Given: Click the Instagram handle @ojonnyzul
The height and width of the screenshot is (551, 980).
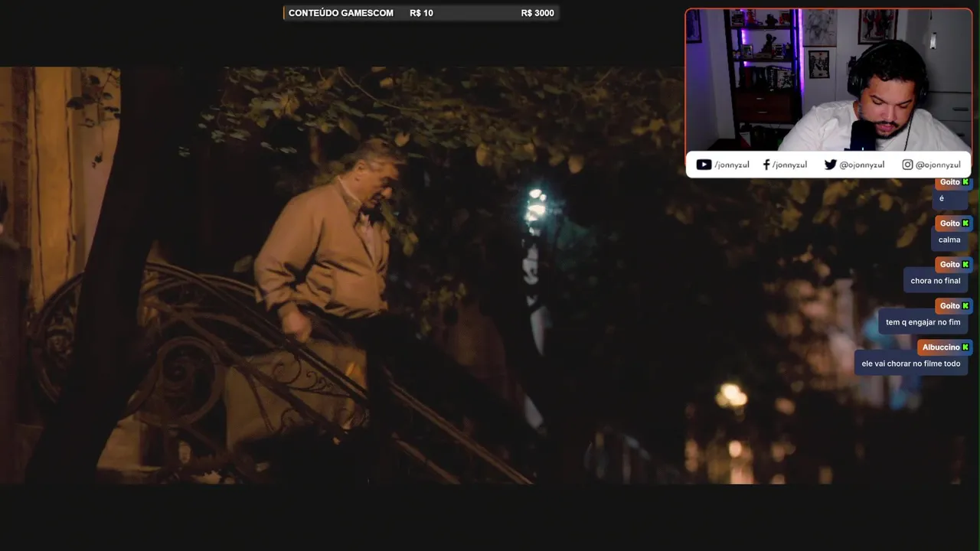Looking at the screenshot, I should pos(938,165).
